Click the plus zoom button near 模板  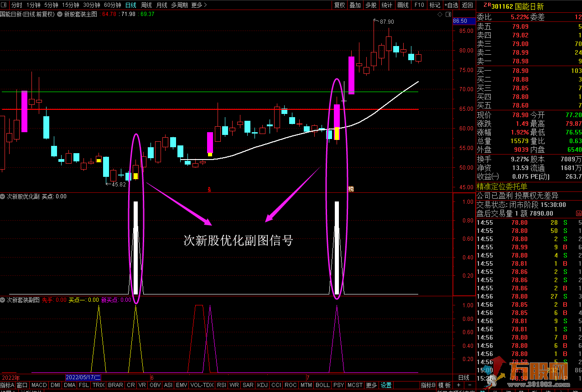(x=459, y=385)
